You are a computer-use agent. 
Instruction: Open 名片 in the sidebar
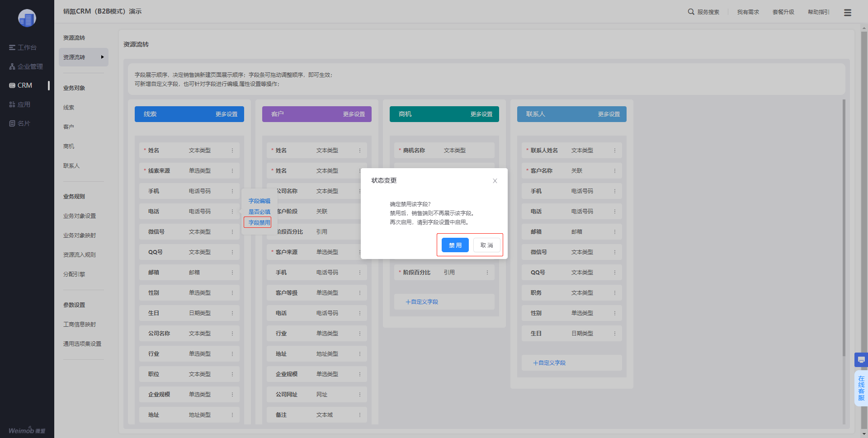coord(20,123)
